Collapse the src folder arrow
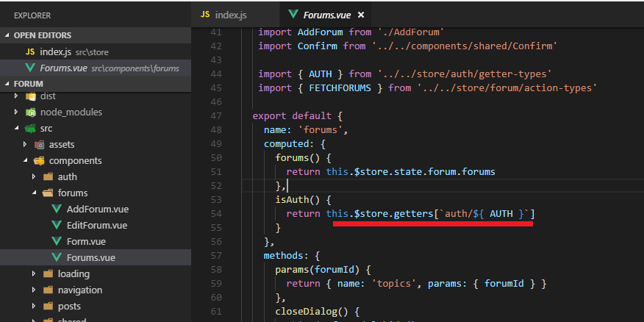Image resolution: width=644 pixels, height=322 pixels. (16, 128)
